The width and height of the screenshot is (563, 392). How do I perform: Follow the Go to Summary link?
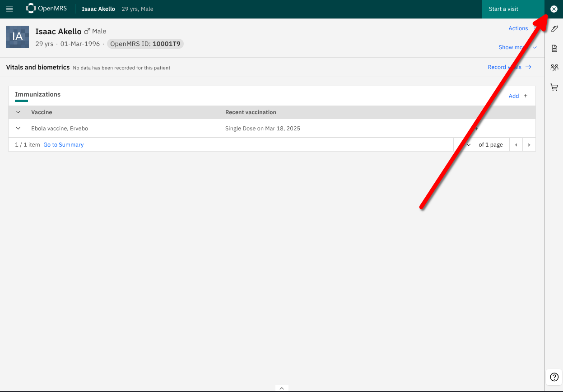pos(64,145)
